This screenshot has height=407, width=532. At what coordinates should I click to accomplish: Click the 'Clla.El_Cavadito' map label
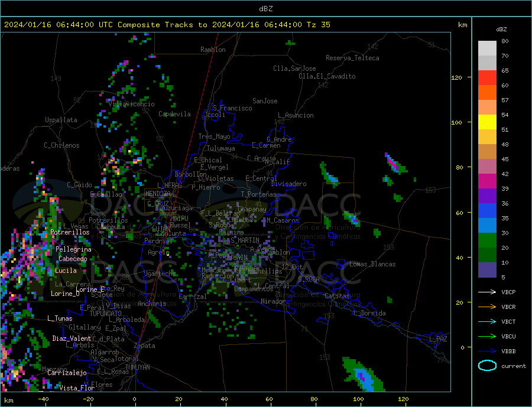point(327,76)
